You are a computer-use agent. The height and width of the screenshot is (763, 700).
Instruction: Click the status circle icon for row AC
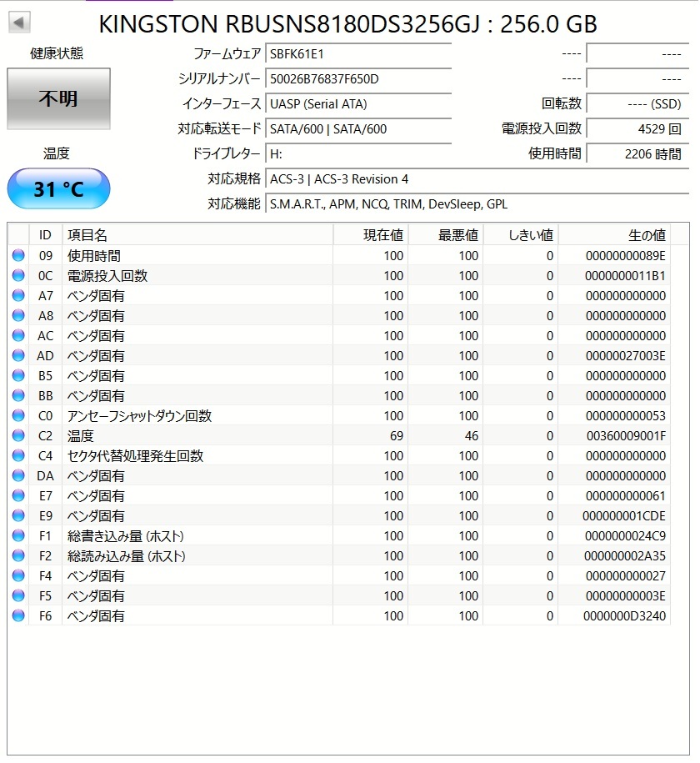(x=18, y=335)
